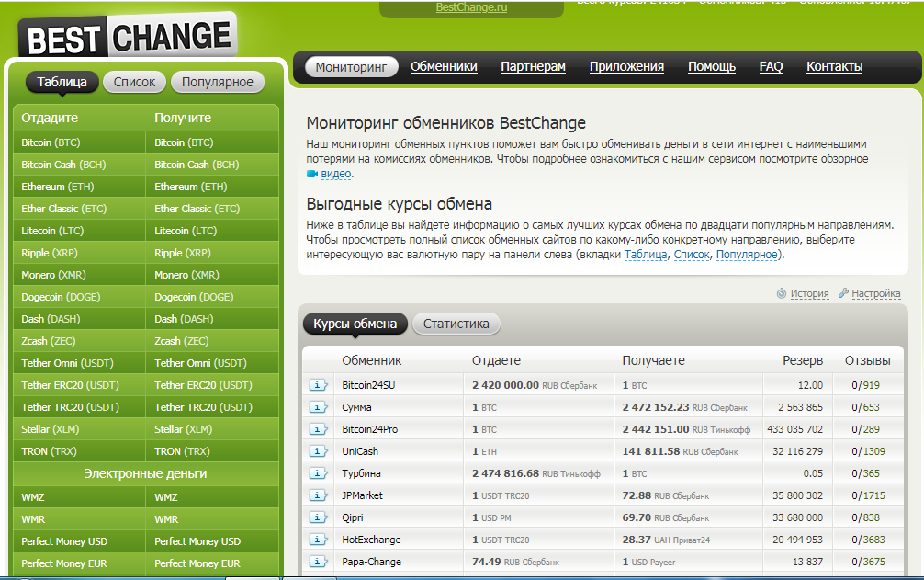Open the История link
This screenshot has height=580, width=924.
810,293
